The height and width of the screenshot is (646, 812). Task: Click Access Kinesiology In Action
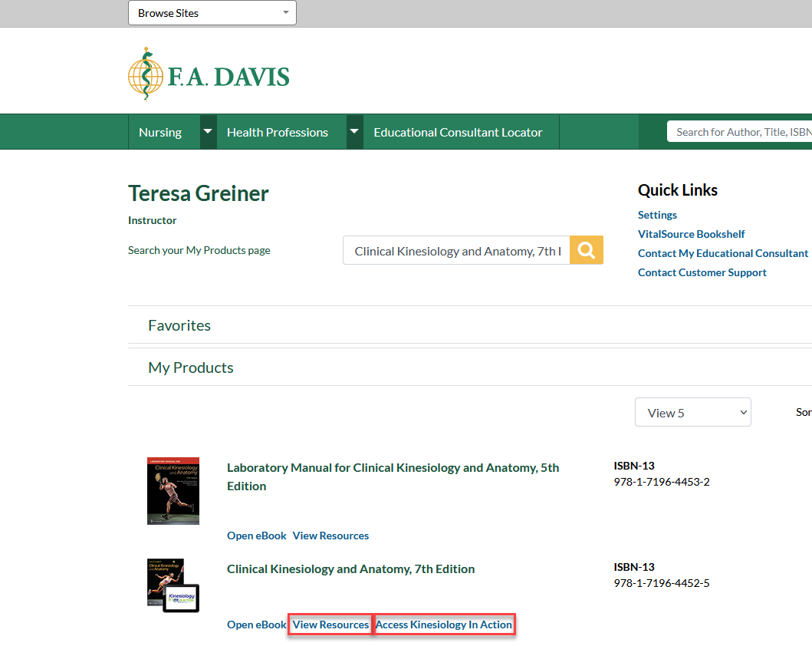point(444,624)
